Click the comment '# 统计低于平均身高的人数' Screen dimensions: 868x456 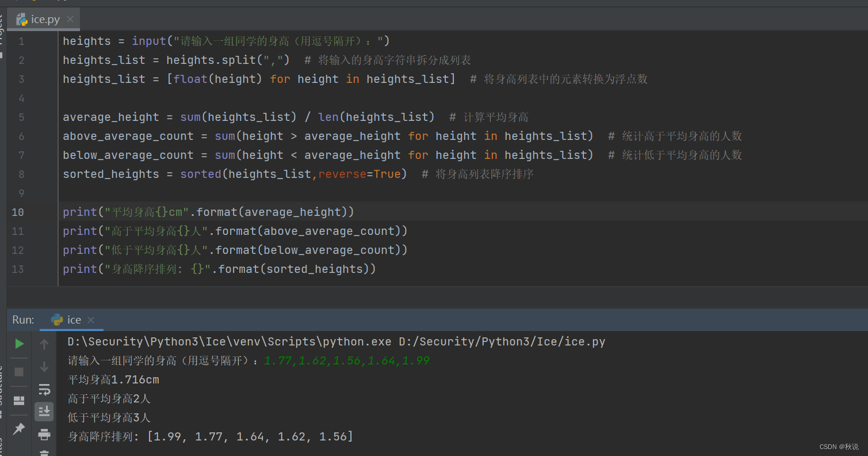point(675,155)
